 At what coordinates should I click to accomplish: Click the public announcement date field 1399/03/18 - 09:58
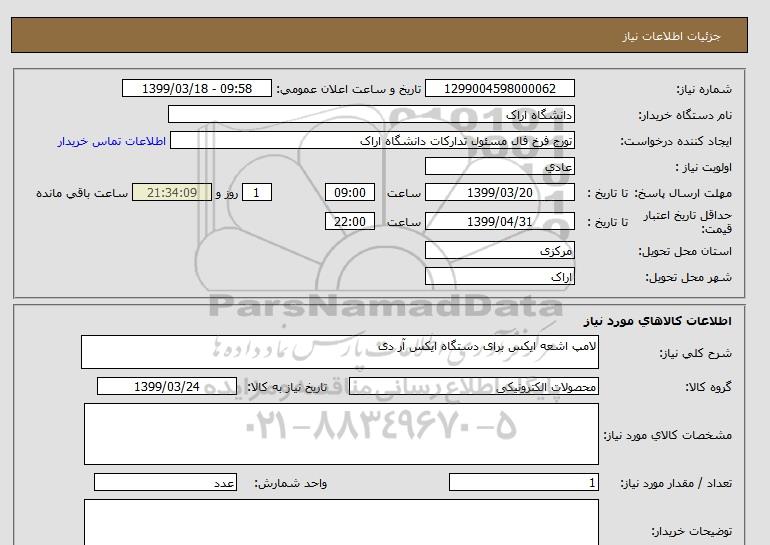click(x=196, y=88)
